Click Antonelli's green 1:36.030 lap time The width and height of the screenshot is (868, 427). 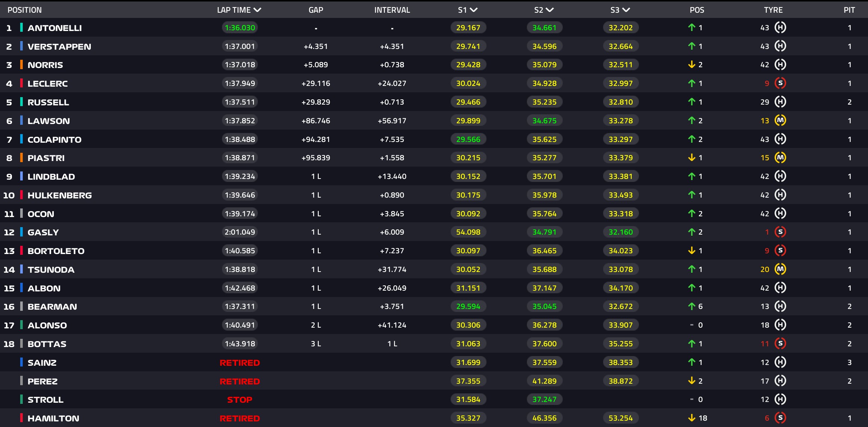pyautogui.click(x=240, y=28)
